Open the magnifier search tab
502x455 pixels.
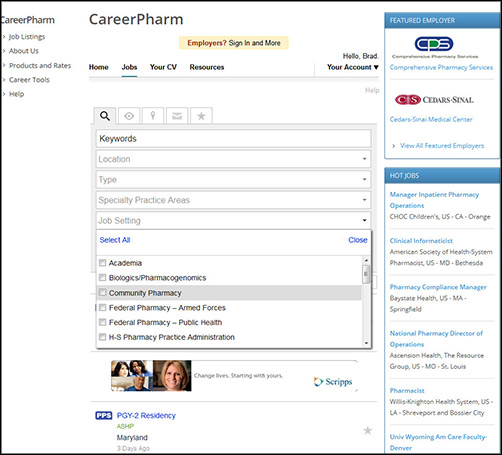coord(105,116)
